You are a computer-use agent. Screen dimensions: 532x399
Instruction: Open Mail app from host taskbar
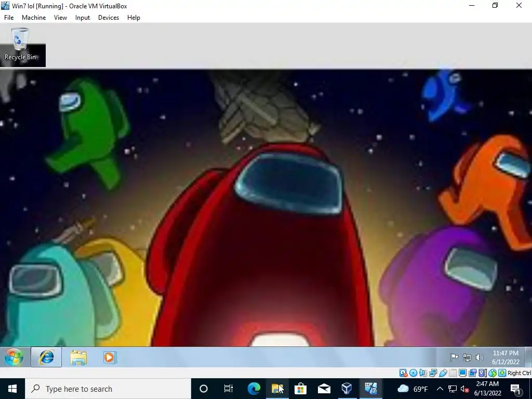coord(324,389)
